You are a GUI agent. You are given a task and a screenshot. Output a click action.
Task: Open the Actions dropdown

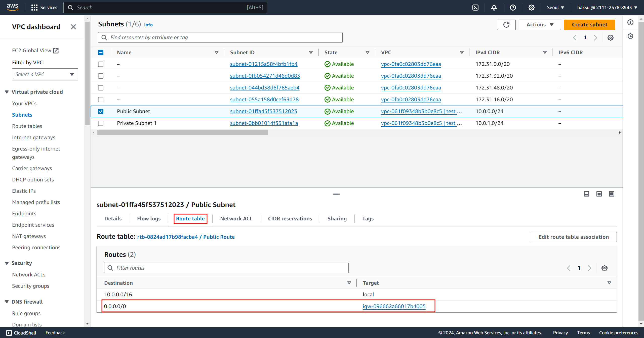[540, 25]
